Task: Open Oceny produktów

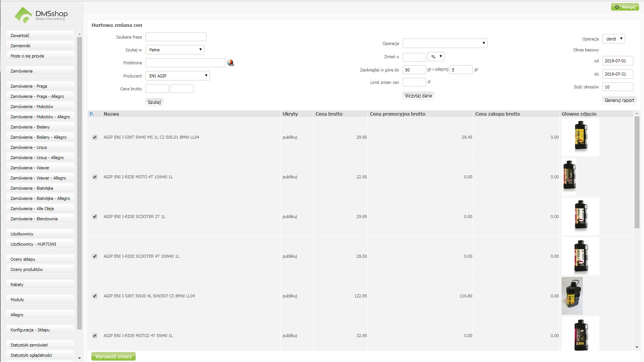Action: point(40,269)
